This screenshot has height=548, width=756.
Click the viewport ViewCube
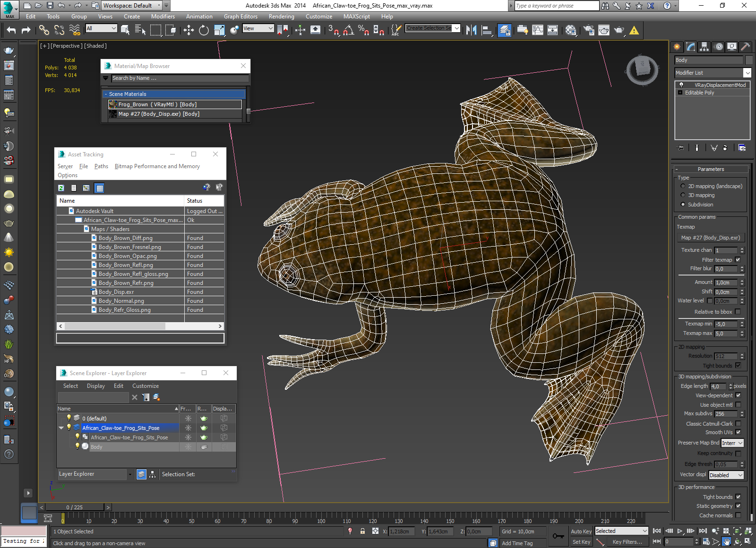click(642, 70)
